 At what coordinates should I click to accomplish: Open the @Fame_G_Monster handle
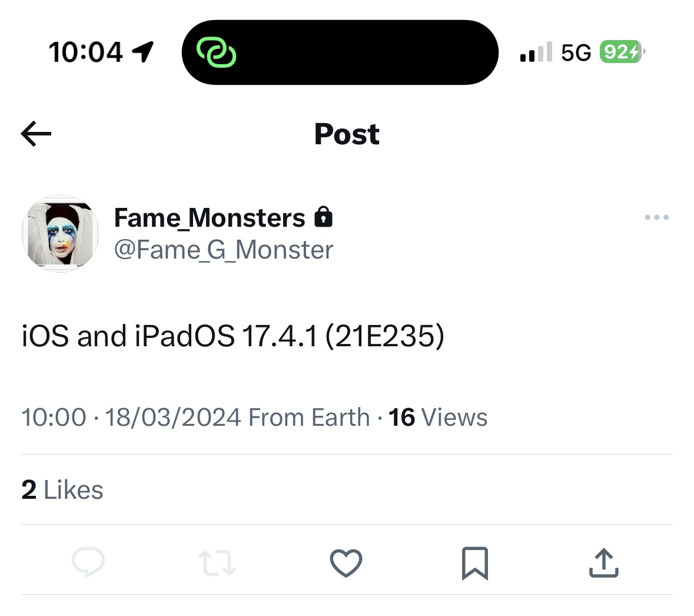(x=223, y=250)
